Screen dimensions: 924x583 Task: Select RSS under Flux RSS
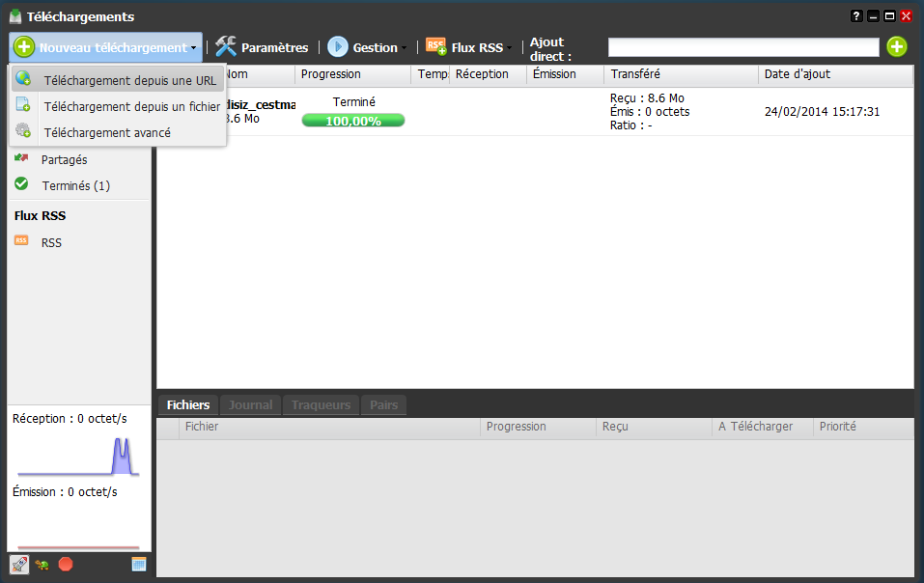pos(51,242)
